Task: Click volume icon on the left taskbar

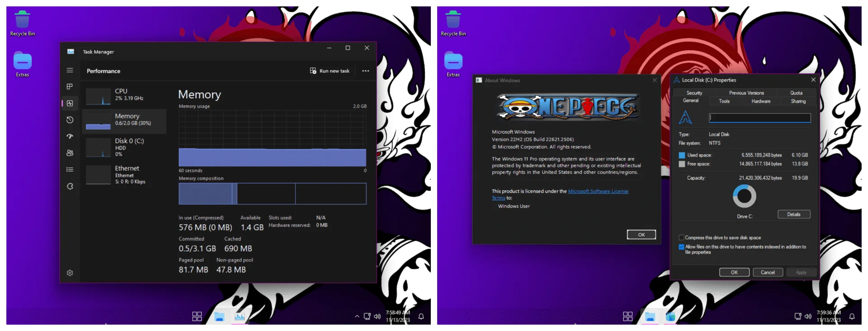Action: point(377,316)
